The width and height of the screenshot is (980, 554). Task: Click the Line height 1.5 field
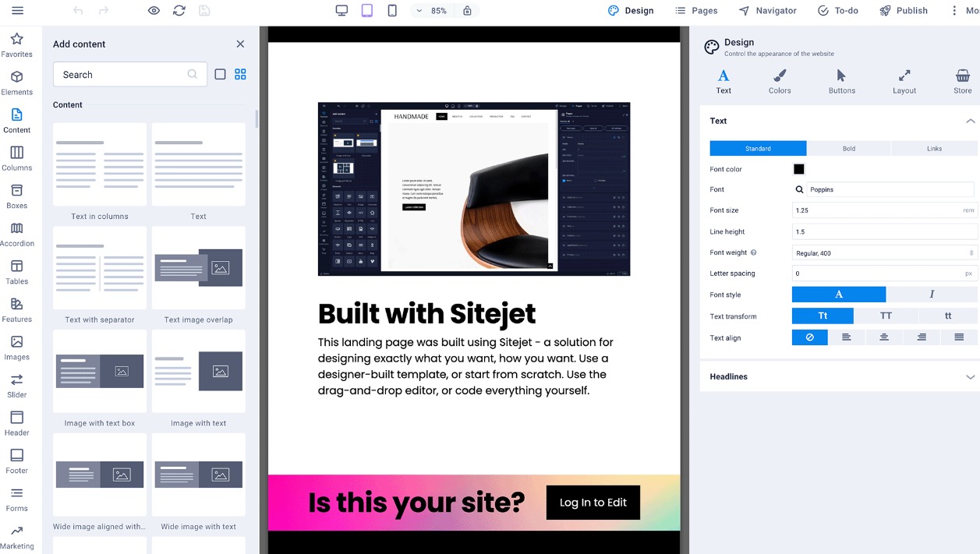point(885,231)
